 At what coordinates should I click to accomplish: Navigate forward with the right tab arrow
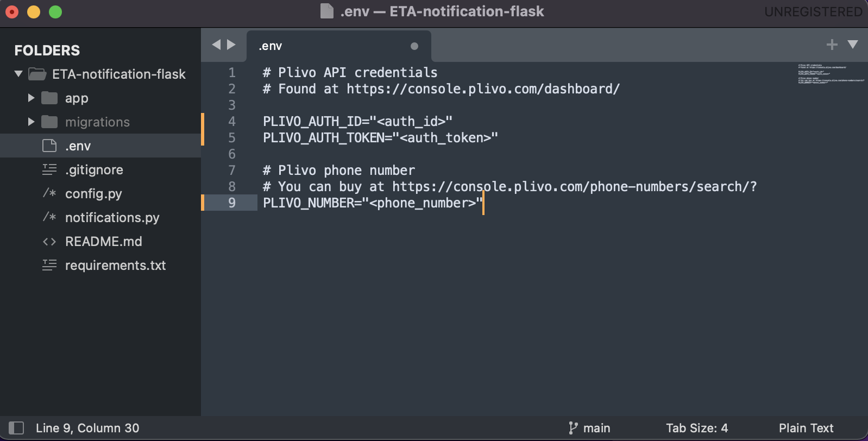coord(231,45)
